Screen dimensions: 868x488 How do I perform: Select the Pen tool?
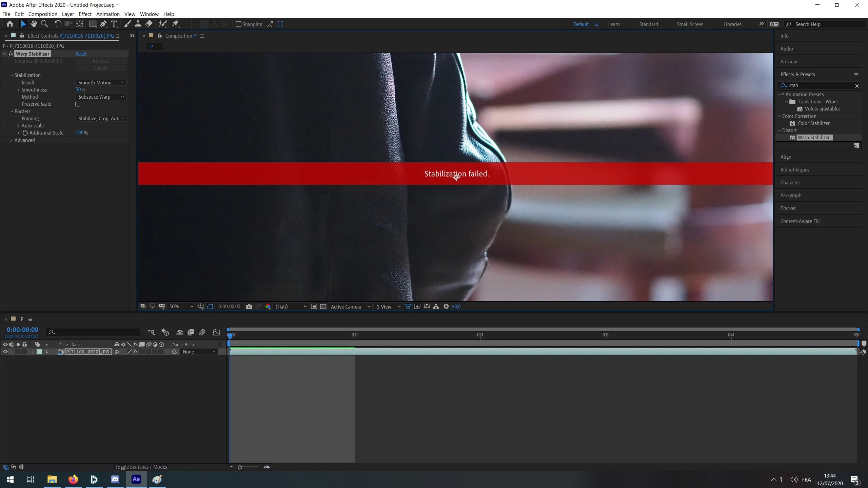[103, 24]
